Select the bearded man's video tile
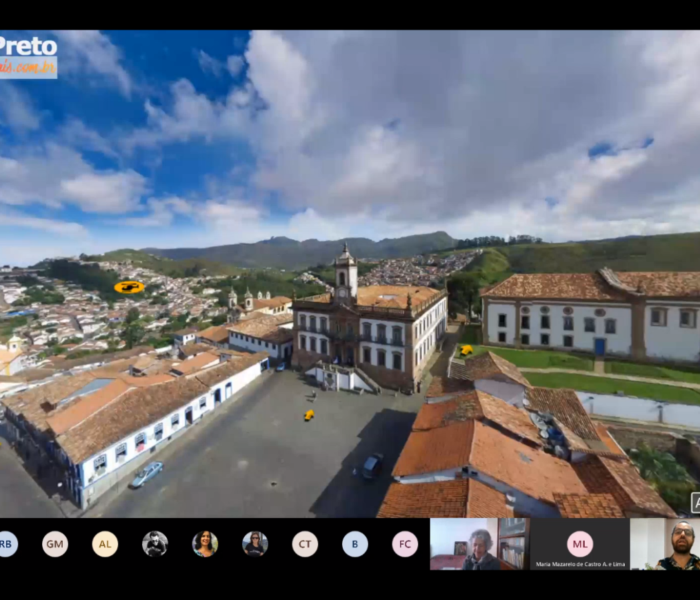The width and height of the screenshot is (700, 600). pos(680,544)
